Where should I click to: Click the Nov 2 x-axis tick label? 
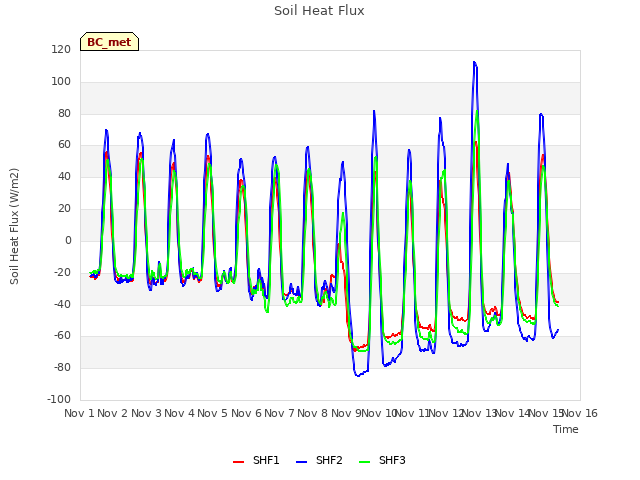point(113,413)
